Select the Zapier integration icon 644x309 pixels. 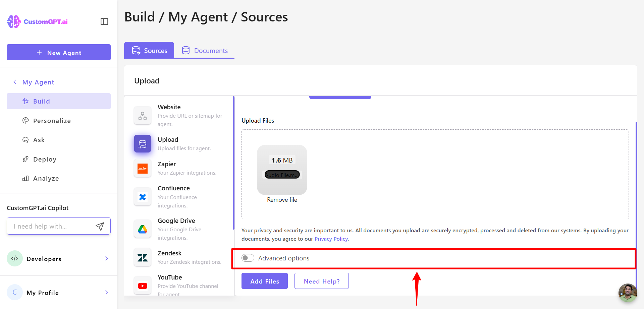point(143,168)
